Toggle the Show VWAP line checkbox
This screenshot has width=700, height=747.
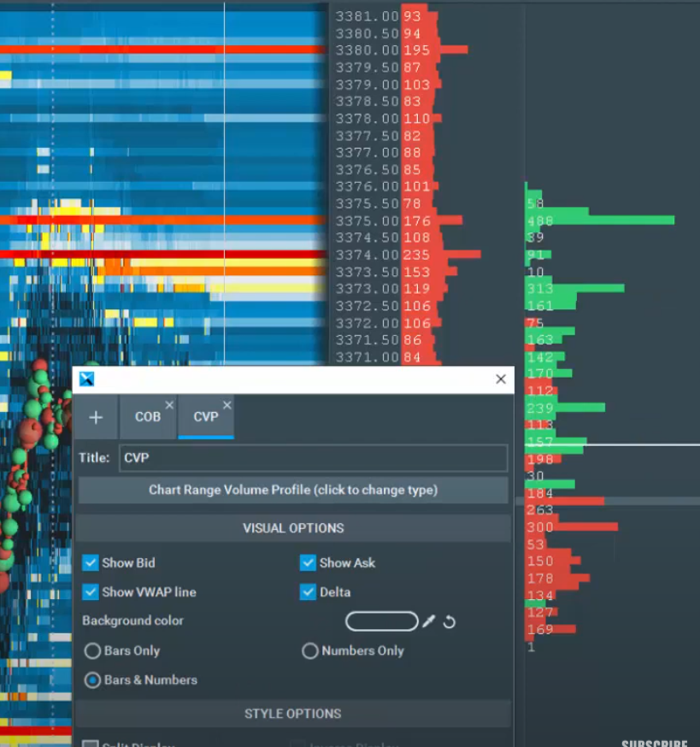(91, 591)
